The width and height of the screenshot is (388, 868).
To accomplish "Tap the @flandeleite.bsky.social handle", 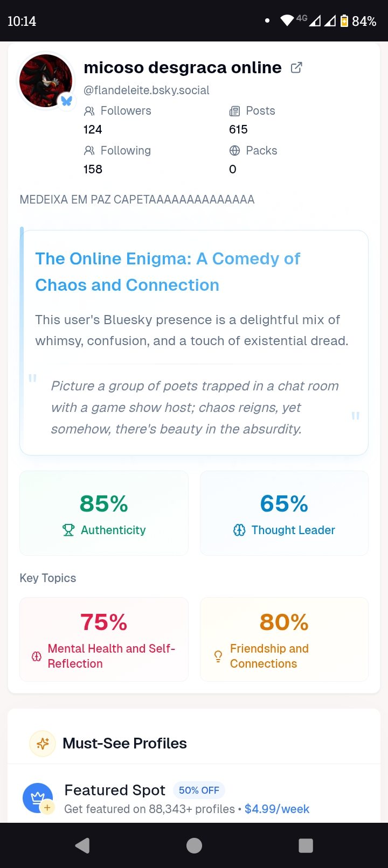I will (147, 90).
